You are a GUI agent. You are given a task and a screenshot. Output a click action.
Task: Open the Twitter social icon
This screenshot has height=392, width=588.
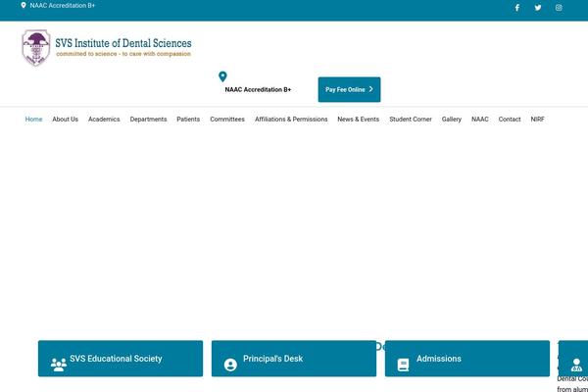point(538,8)
